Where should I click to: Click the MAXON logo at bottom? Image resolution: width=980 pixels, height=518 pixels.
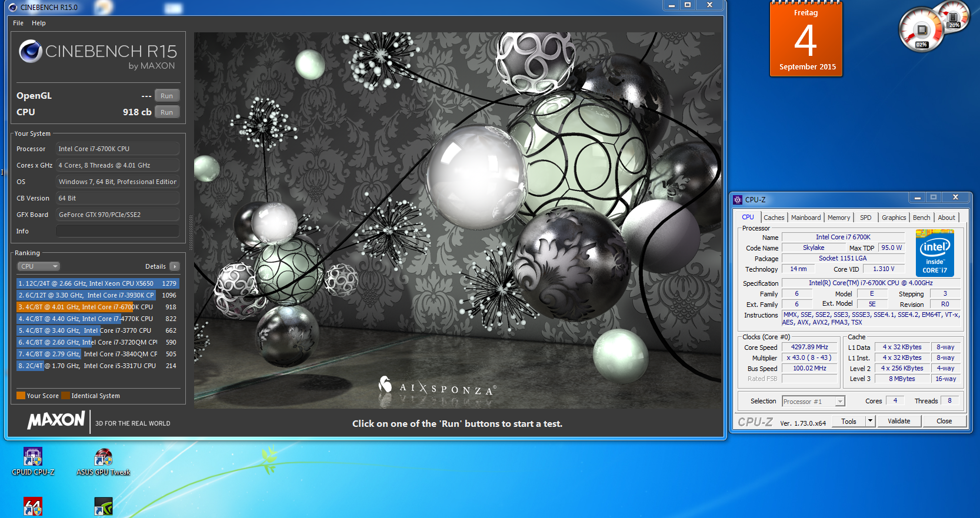[56, 420]
